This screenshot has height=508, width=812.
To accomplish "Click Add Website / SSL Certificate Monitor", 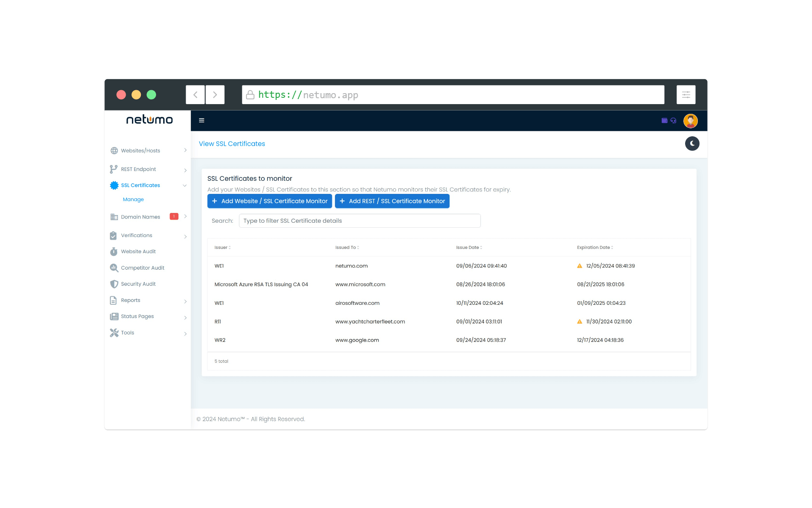I will tap(269, 201).
